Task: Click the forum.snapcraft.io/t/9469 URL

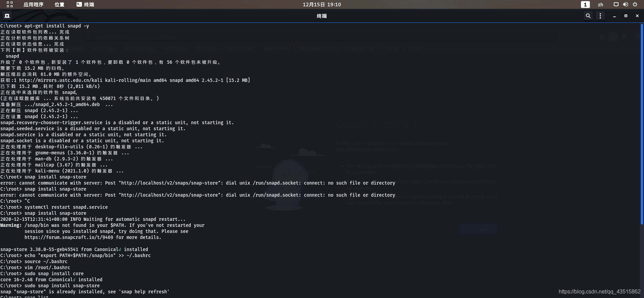Action: pos(69,237)
